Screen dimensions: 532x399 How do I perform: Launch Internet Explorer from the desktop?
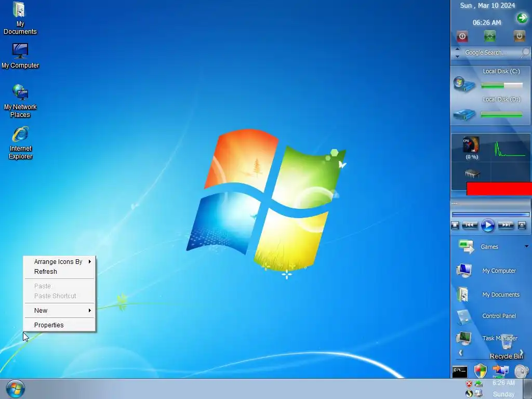(x=20, y=143)
